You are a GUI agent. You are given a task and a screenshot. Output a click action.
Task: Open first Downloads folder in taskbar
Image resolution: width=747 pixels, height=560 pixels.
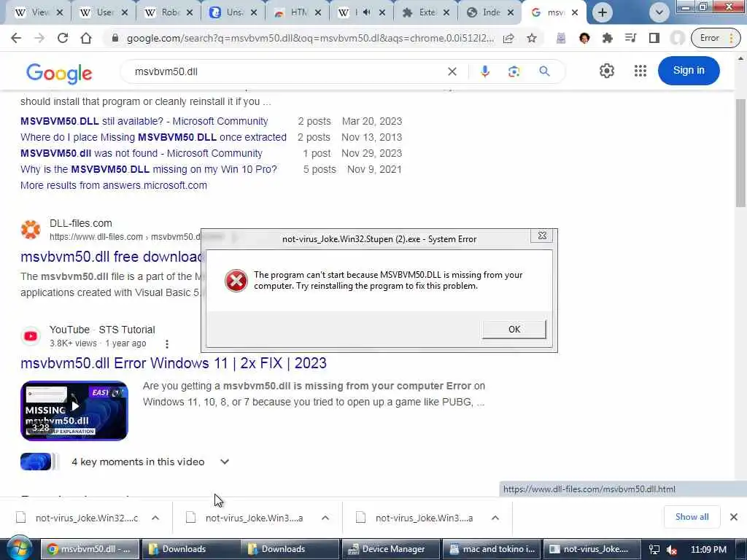[x=190, y=549]
